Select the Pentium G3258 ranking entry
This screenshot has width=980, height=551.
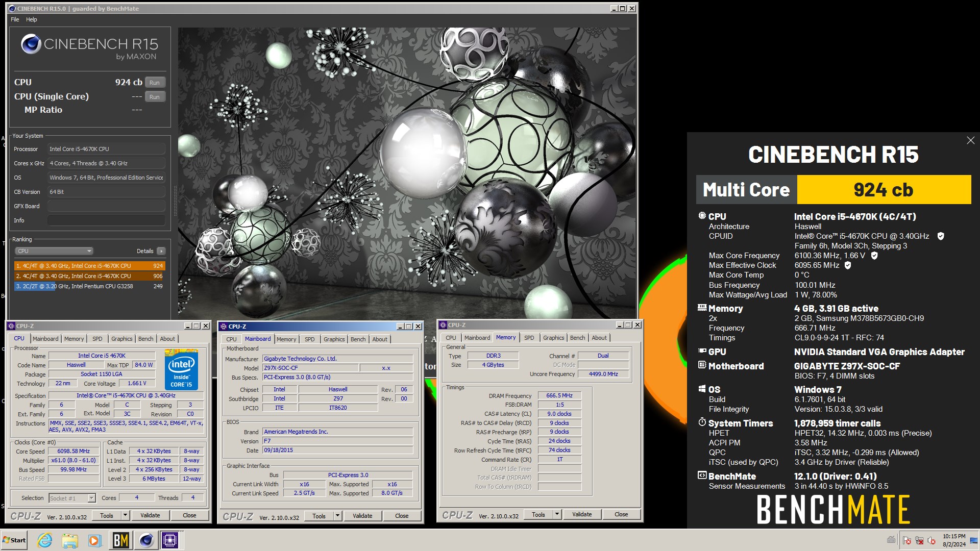point(90,286)
